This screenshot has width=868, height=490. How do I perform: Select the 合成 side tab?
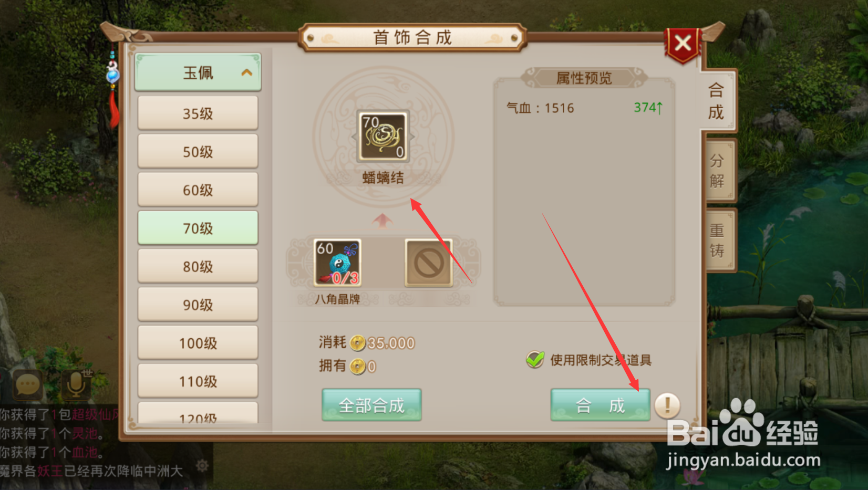click(717, 101)
